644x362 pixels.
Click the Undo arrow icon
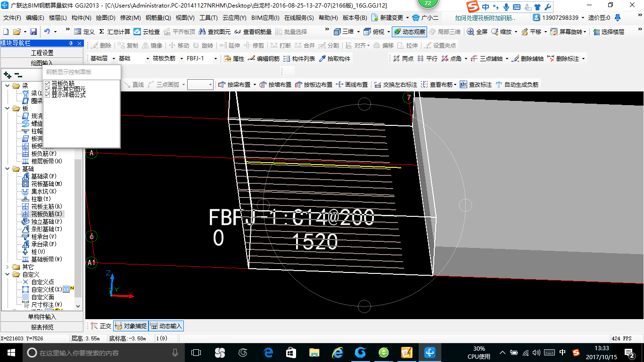(x=47, y=32)
